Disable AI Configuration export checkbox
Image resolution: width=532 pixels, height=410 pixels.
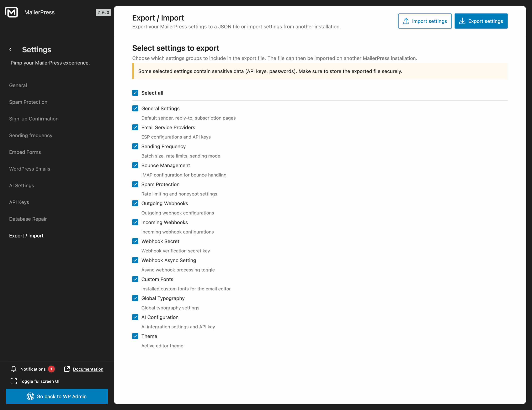(135, 317)
